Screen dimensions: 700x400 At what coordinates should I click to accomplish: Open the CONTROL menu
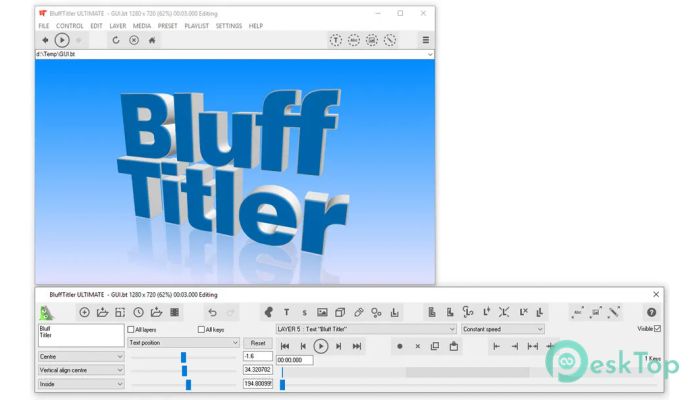click(x=70, y=26)
